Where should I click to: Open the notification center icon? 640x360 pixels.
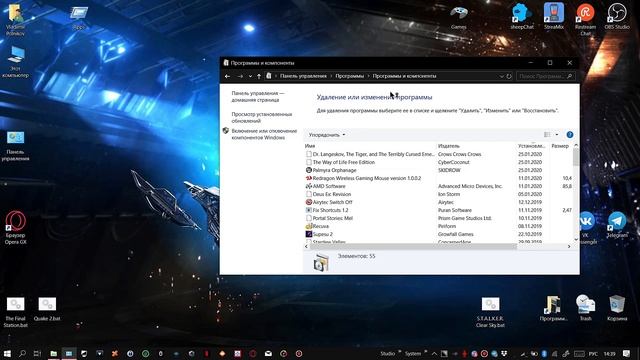click(627, 353)
